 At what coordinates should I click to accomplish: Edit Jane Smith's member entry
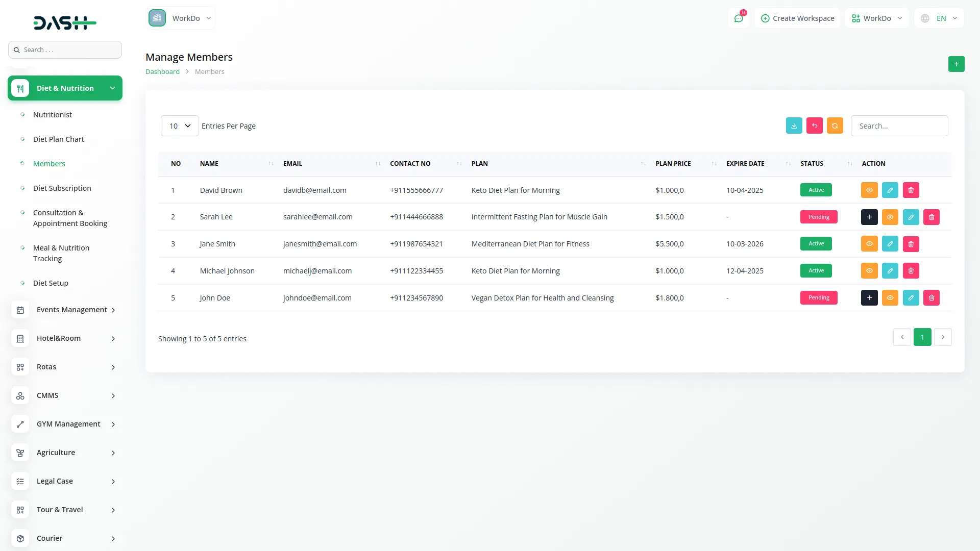click(x=890, y=244)
